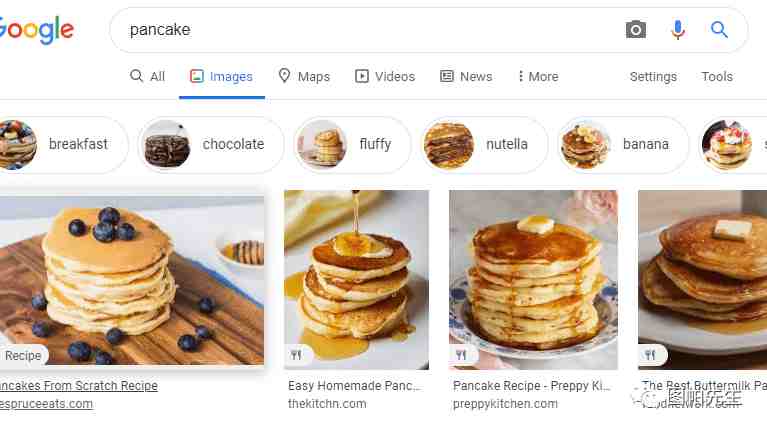Switch to the All results tab
The height and width of the screenshot is (430, 767).
[147, 76]
